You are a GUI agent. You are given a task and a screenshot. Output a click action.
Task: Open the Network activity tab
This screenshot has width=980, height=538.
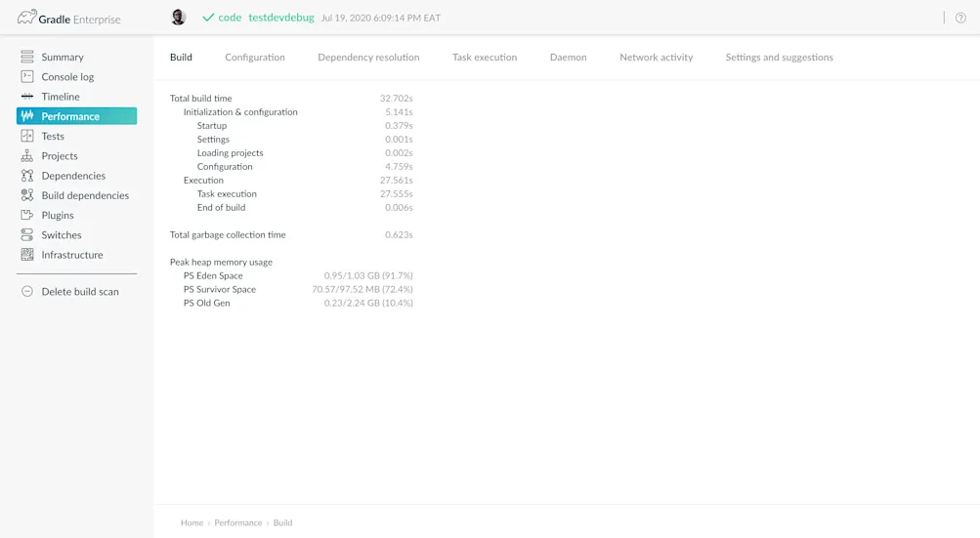(657, 57)
